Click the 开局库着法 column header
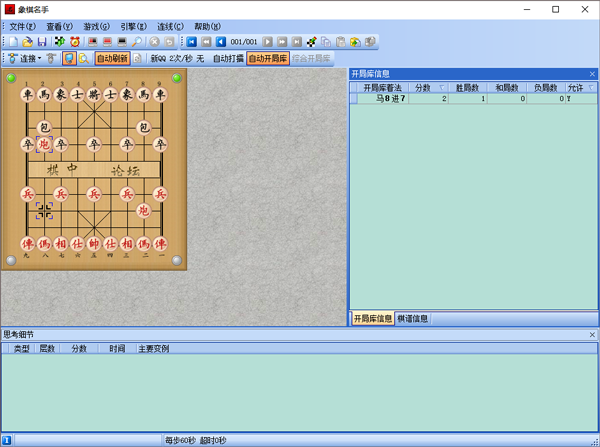Image resolution: width=600 pixels, height=447 pixels. click(382, 88)
